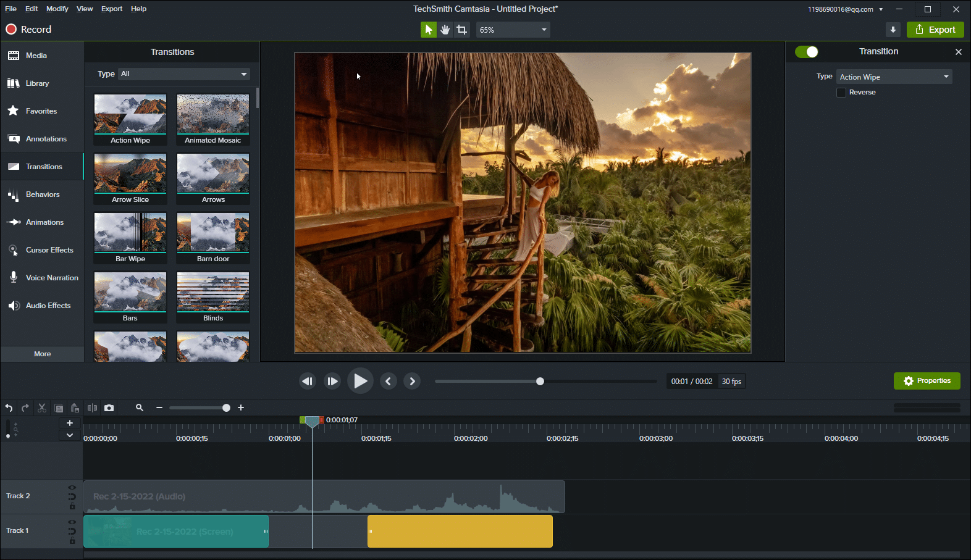This screenshot has width=971, height=560.
Task: Take a snapshot with camera icon
Action: (109, 408)
